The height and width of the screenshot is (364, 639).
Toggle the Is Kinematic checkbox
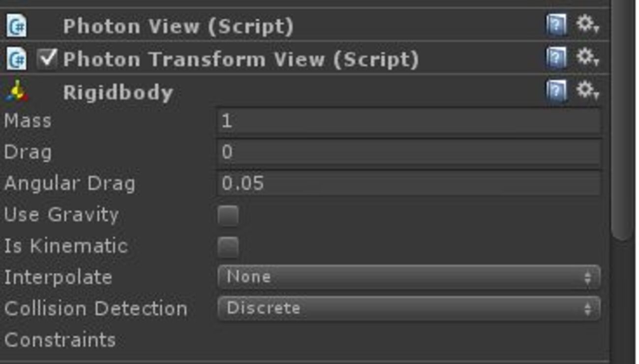pos(228,247)
